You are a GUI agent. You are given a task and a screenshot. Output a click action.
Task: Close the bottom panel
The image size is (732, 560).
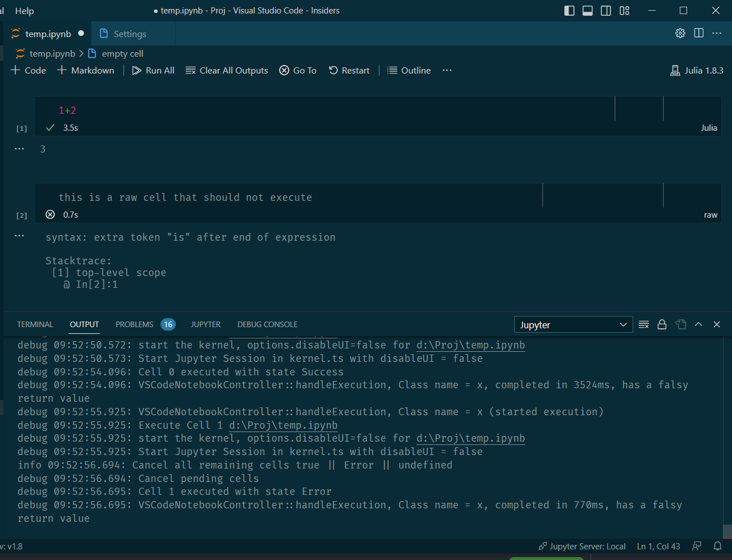(x=717, y=324)
